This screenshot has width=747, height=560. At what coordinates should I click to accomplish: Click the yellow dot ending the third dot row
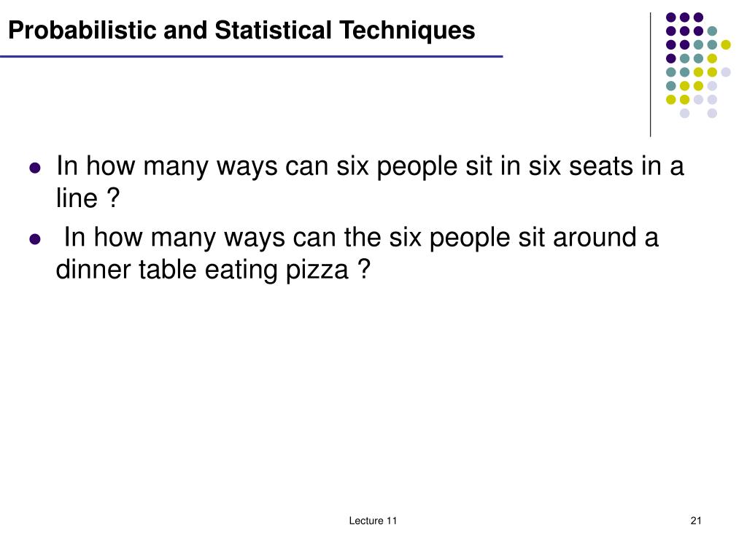coord(726,44)
